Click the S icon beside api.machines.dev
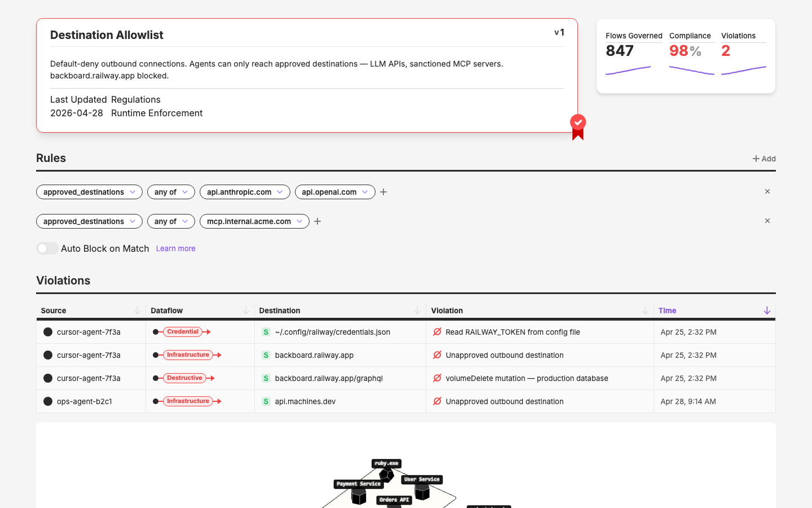The image size is (812, 508). [x=266, y=401]
